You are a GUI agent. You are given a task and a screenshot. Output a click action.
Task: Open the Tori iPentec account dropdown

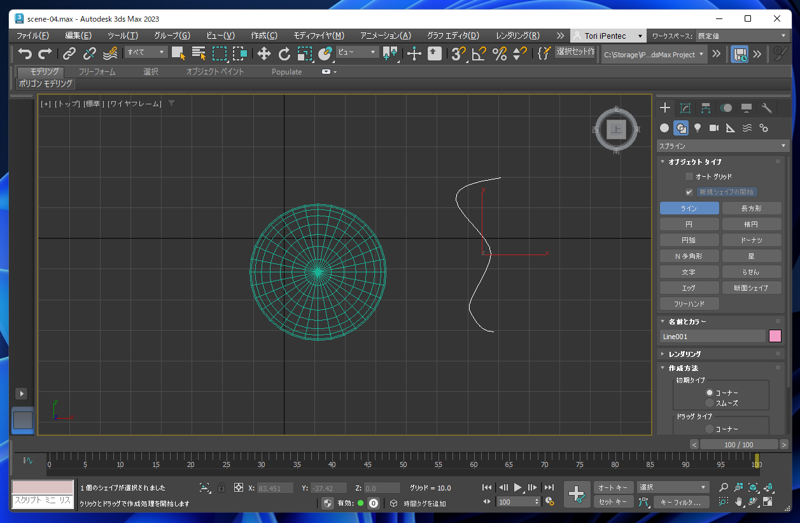608,36
